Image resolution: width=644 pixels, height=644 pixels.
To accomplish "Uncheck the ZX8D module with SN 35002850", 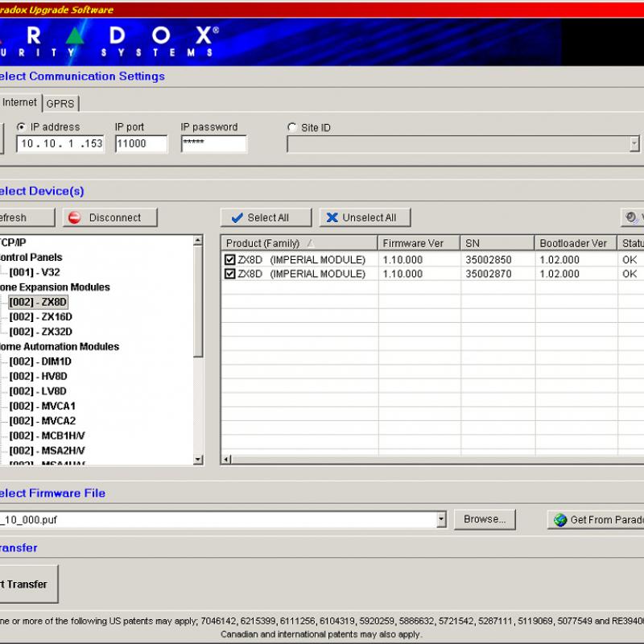I will click(x=229, y=259).
